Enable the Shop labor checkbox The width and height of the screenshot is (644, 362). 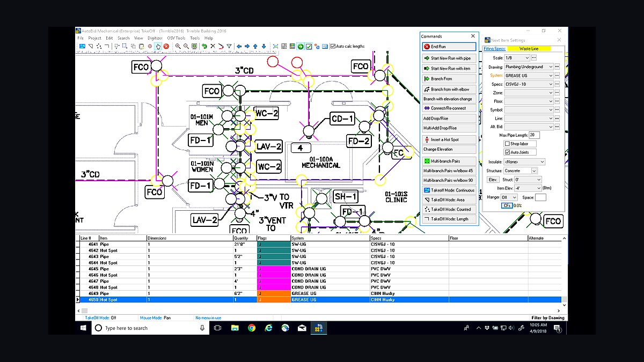click(x=507, y=144)
